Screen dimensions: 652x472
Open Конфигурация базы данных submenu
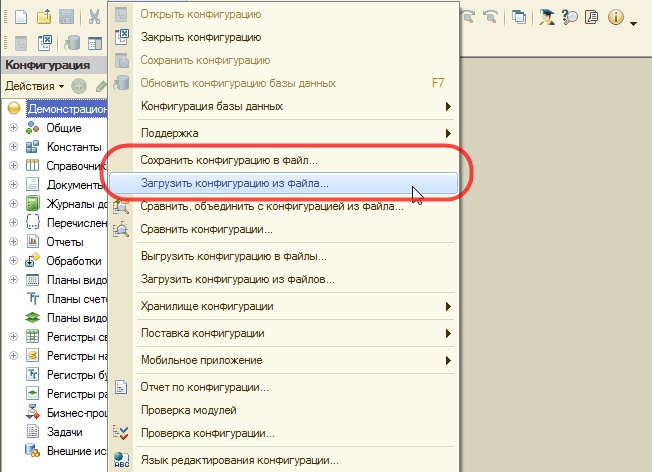284,106
